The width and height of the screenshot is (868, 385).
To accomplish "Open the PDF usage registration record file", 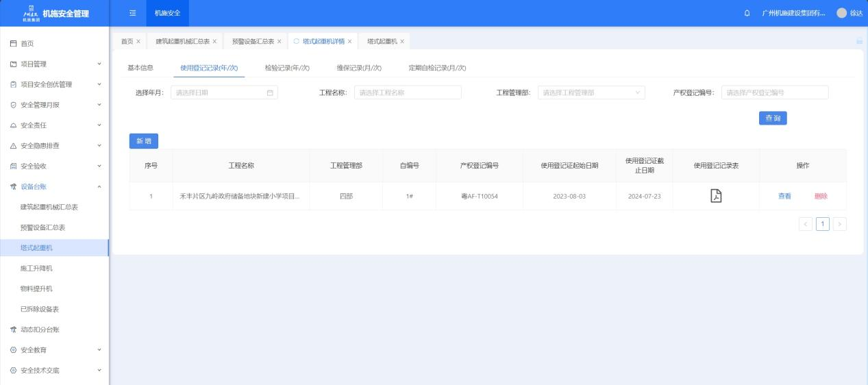I will click(716, 196).
